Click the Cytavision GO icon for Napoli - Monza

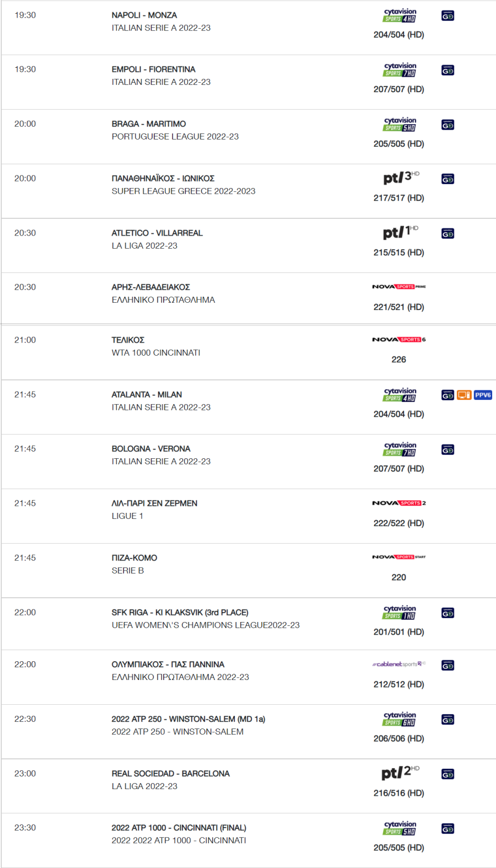pyautogui.click(x=448, y=16)
